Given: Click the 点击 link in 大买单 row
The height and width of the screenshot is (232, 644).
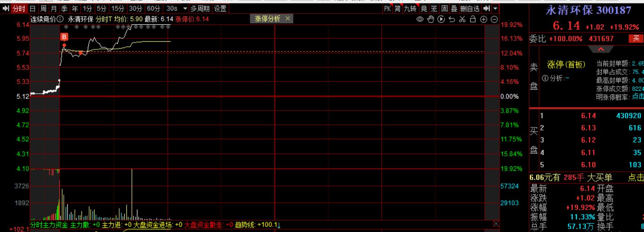Looking at the screenshot, I should pos(636,178).
